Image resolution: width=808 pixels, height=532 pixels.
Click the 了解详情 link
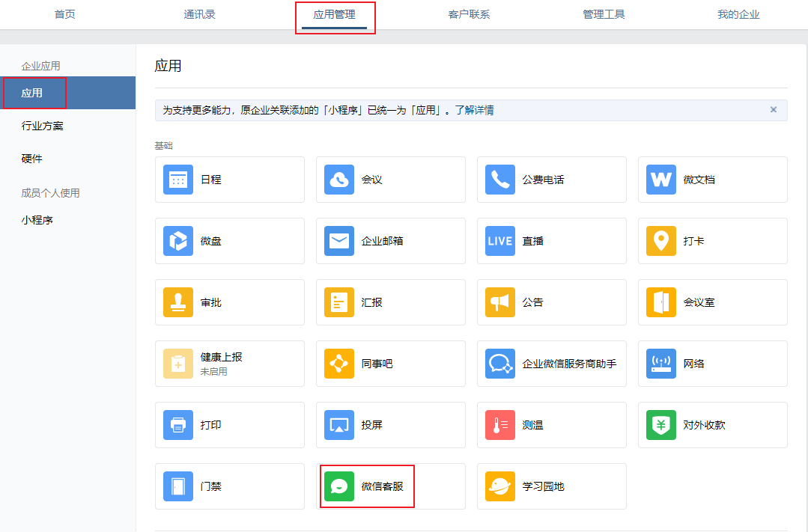coord(474,110)
